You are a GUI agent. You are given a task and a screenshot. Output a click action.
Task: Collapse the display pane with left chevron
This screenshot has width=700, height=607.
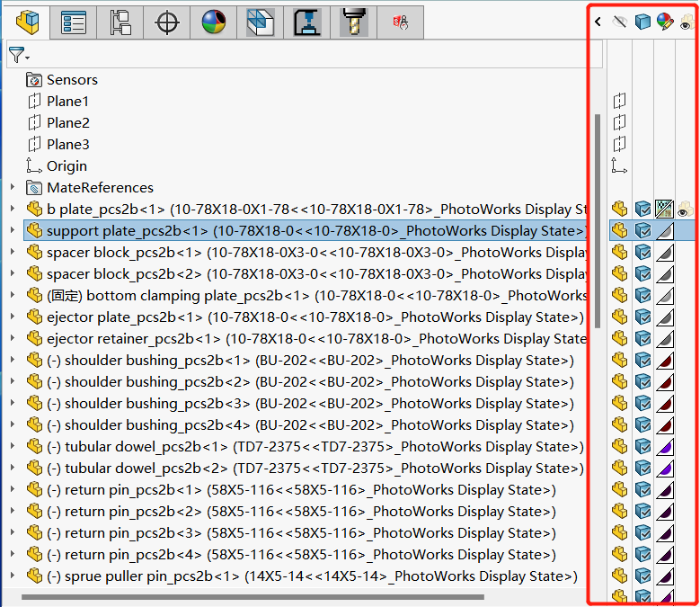(x=598, y=22)
